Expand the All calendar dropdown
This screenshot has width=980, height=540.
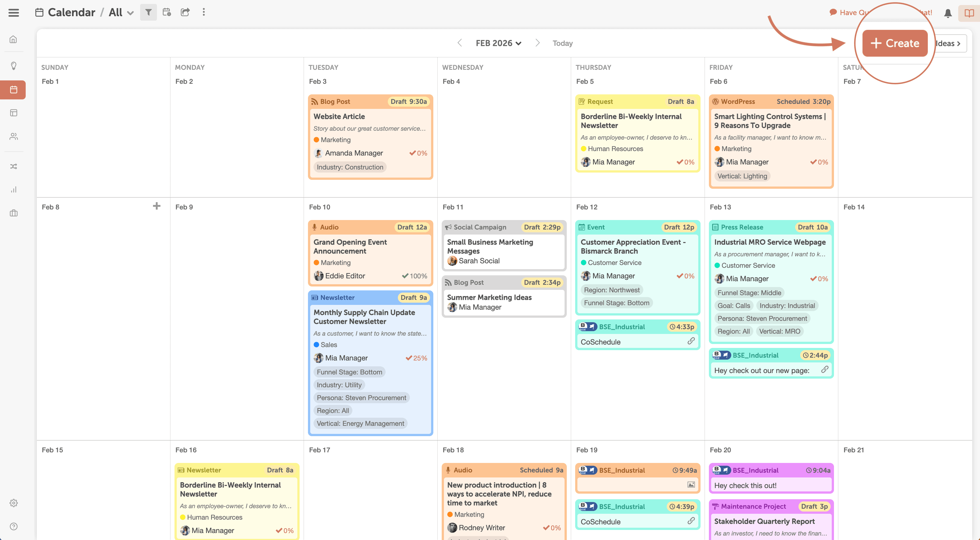(x=130, y=13)
